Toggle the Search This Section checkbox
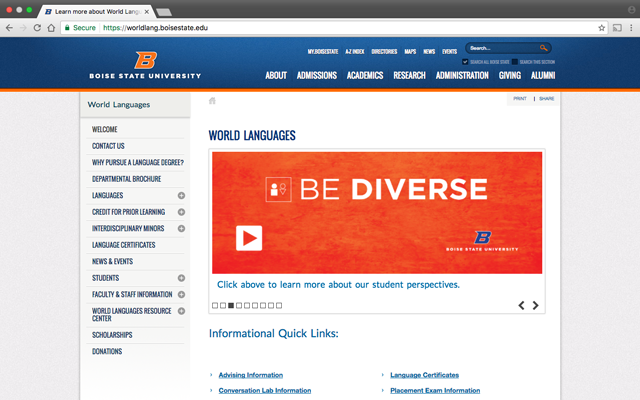This screenshot has width=640, height=400. coord(515,62)
